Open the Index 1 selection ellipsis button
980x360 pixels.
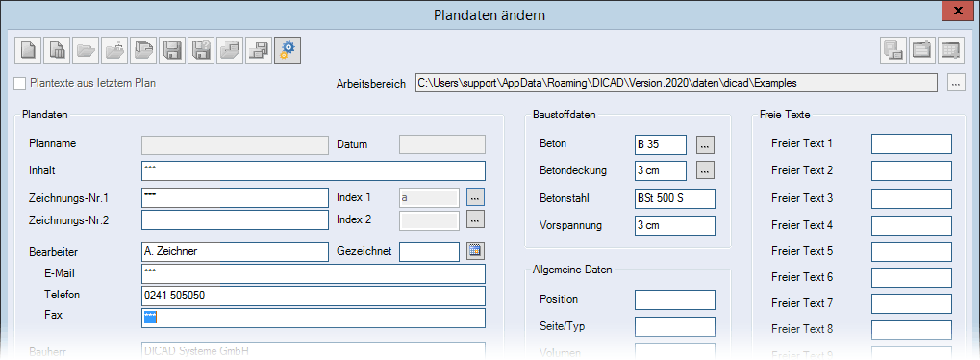(x=475, y=198)
